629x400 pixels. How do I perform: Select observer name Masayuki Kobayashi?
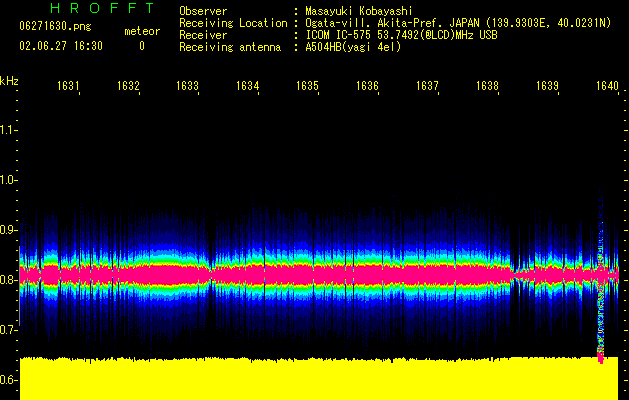point(359,11)
